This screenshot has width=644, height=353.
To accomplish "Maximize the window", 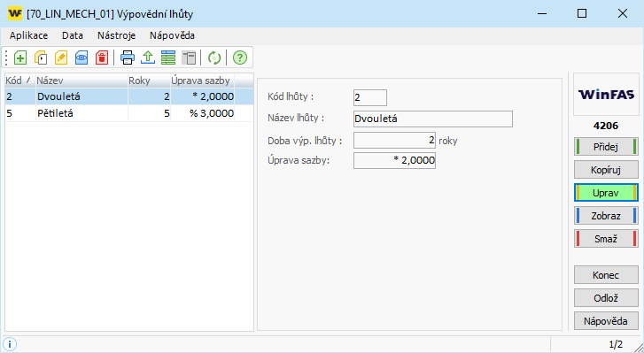I will tap(582, 13).
